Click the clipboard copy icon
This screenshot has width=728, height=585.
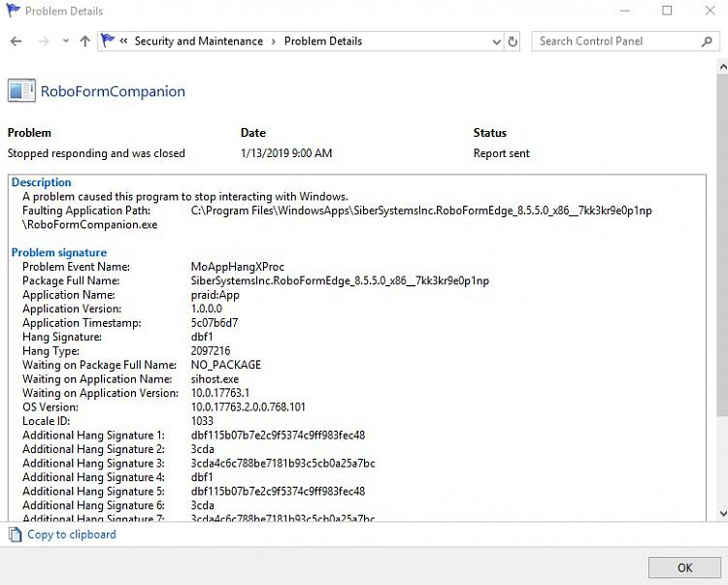pos(15,535)
